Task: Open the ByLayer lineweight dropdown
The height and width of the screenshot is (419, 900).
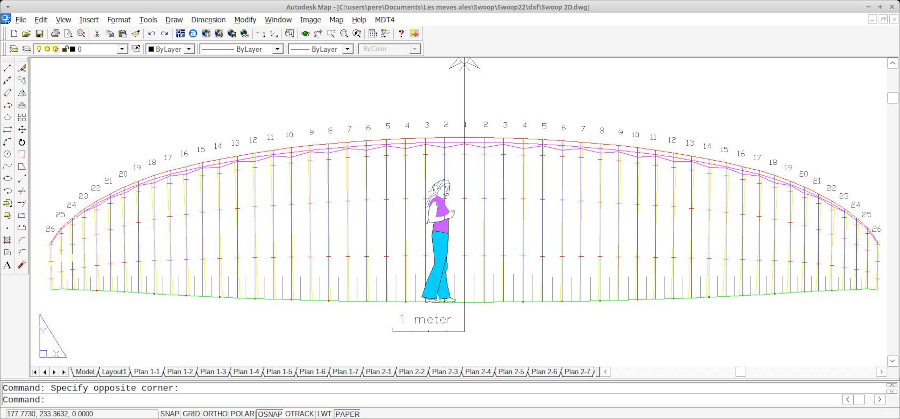Action: point(348,48)
